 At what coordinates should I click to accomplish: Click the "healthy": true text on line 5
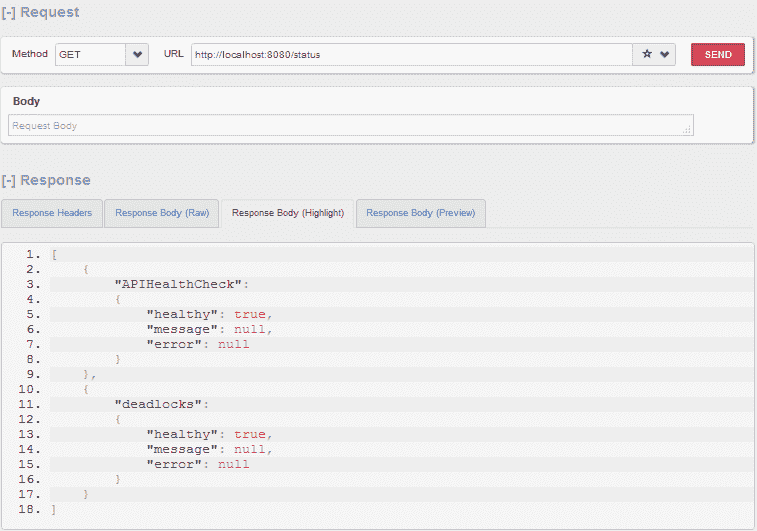pyautogui.click(x=209, y=314)
